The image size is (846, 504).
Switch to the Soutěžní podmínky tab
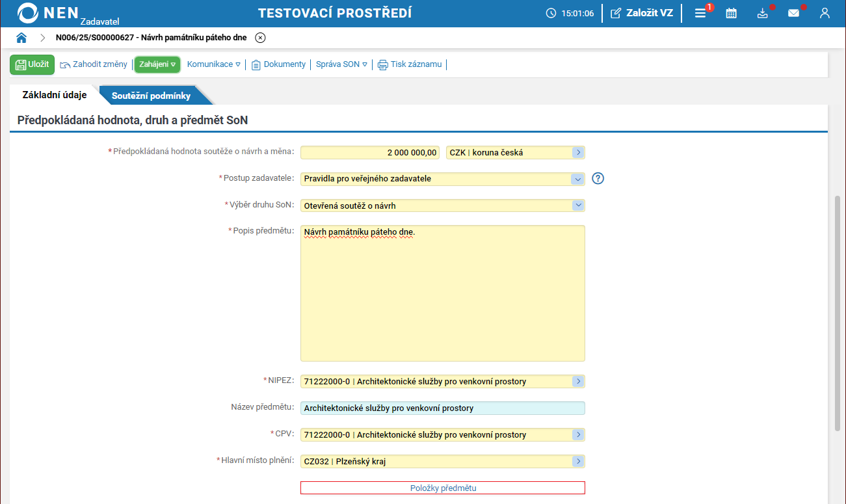(151, 96)
